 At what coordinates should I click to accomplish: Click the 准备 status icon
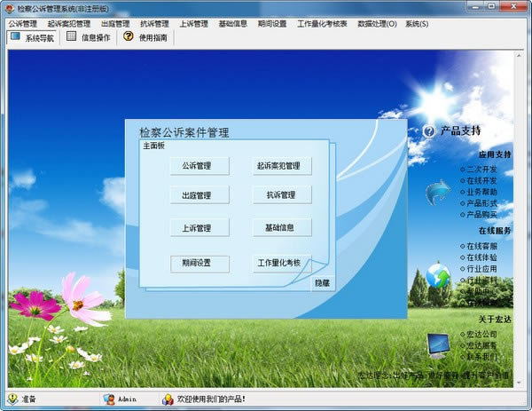12,399
